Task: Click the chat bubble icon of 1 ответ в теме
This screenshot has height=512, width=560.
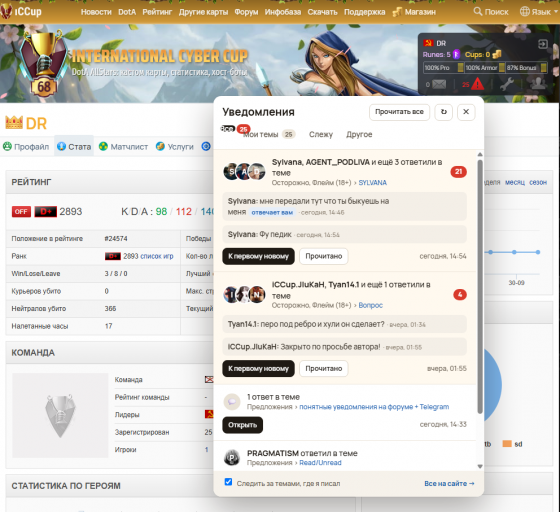Action: click(232, 402)
